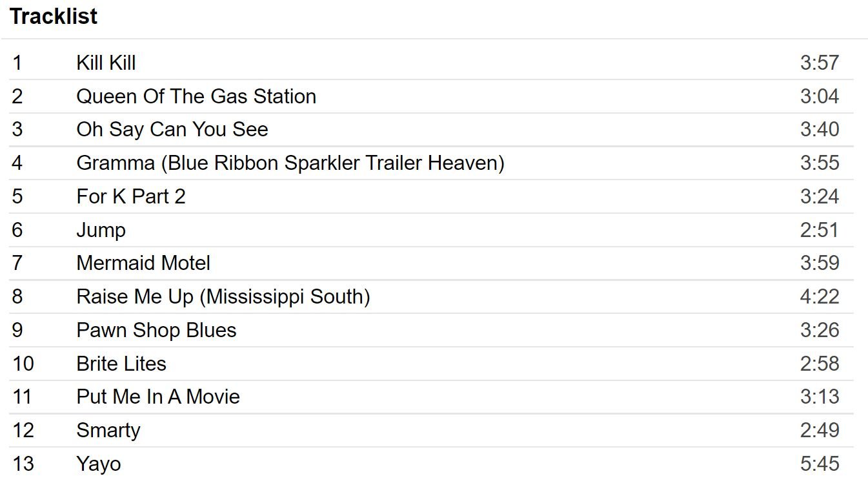
Task: Choose the track "For K Part 2"
Action: tap(131, 196)
